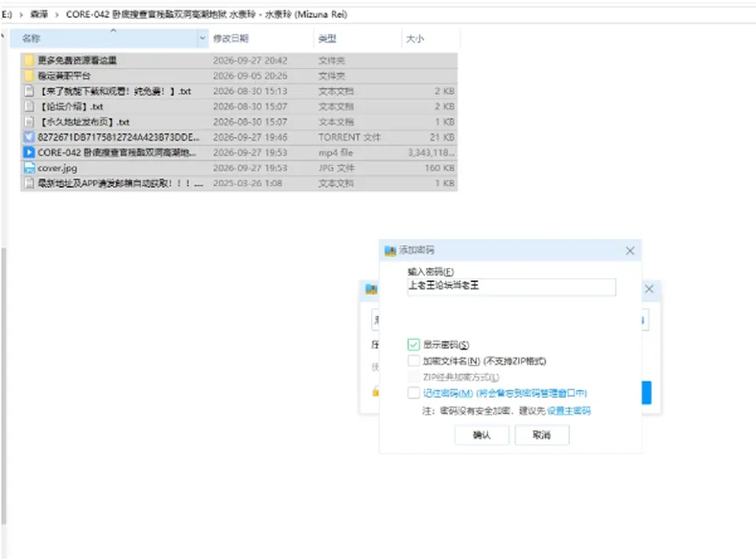The image size is (756, 560).
Task: Select the folder name 更多免费资源看这里
Action: [x=77, y=61]
